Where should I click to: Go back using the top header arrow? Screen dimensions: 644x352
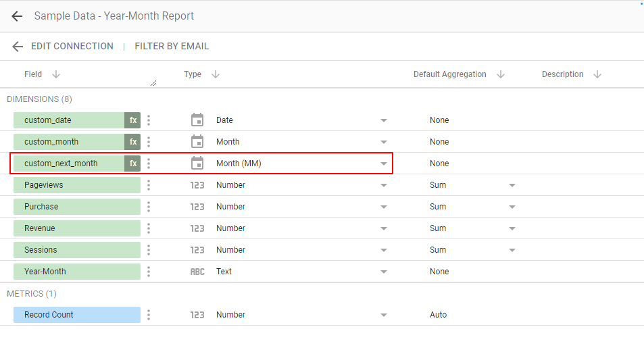click(17, 16)
